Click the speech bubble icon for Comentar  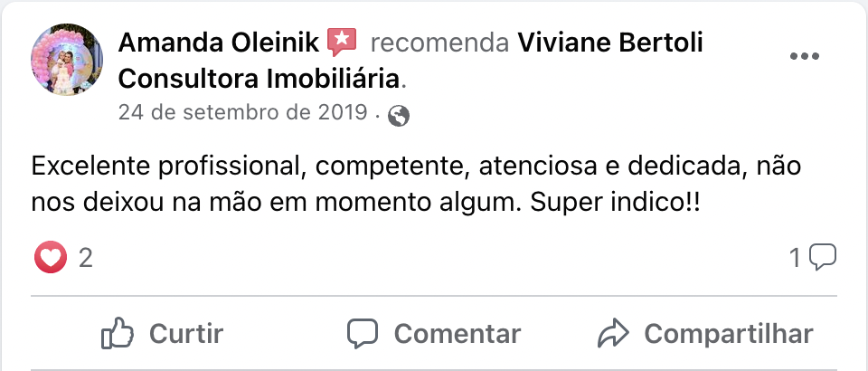click(363, 333)
